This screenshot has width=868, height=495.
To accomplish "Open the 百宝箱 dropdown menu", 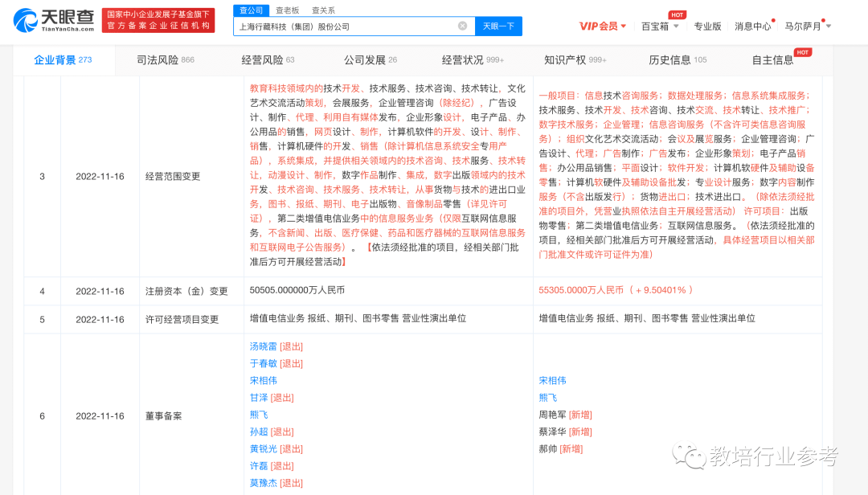I will click(x=660, y=26).
